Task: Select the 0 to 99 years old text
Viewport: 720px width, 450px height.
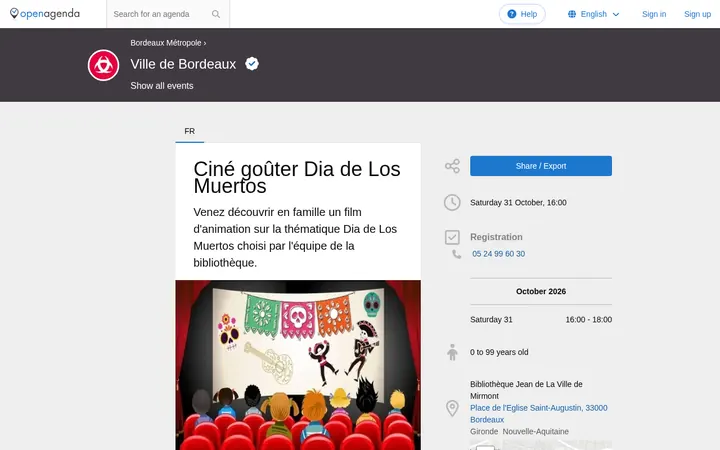Action: pyautogui.click(x=499, y=352)
